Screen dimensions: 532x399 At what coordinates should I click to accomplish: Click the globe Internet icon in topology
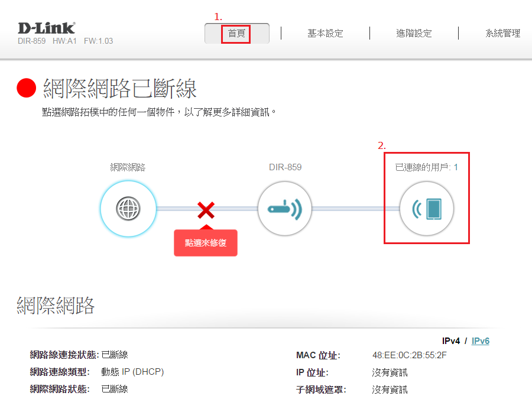tap(128, 209)
